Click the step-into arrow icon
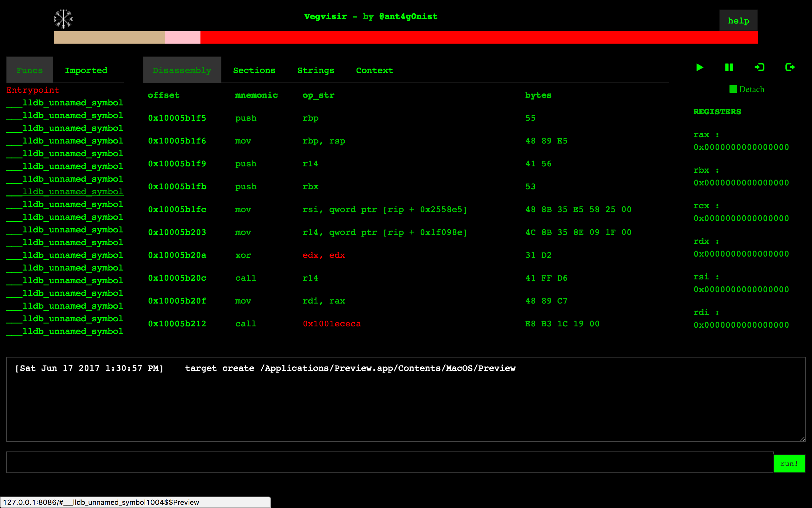Image resolution: width=812 pixels, height=508 pixels. click(x=759, y=67)
